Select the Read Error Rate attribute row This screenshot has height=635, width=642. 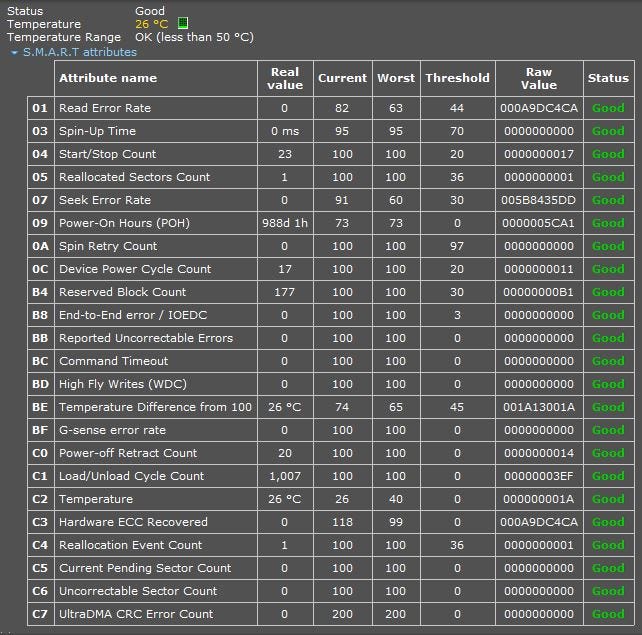tap(105, 108)
